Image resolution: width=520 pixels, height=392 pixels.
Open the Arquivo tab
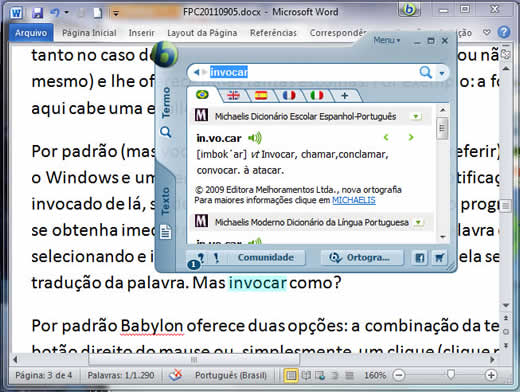point(31,33)
